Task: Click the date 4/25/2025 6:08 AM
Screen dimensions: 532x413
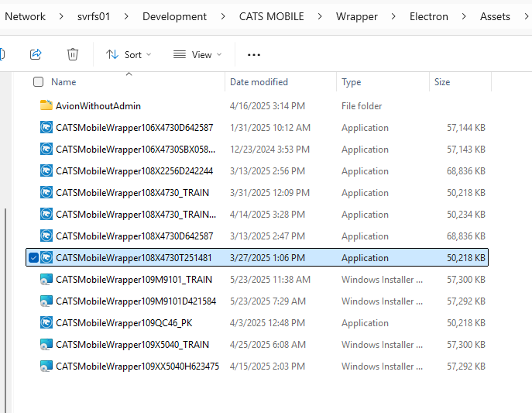Action: 268,345
